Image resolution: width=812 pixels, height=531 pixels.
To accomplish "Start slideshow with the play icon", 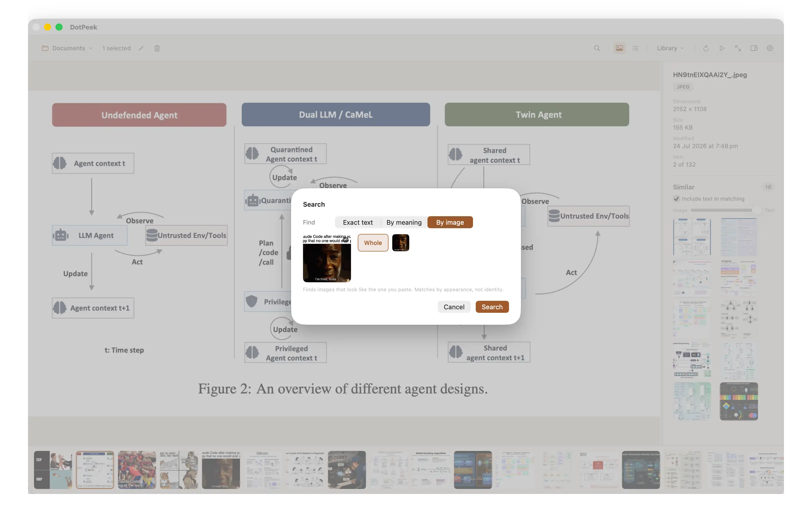I will coord(722,48).
